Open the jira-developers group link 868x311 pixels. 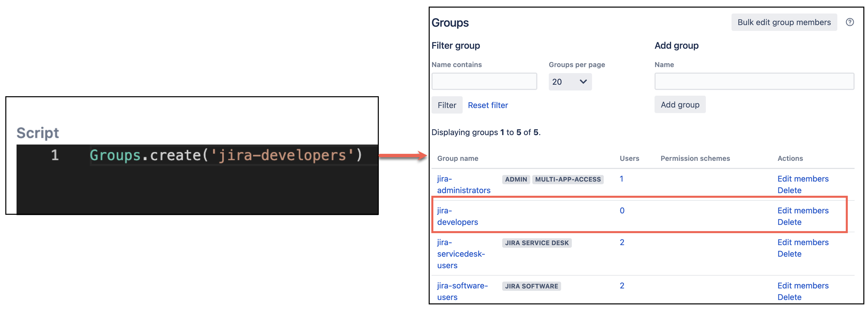457,216
